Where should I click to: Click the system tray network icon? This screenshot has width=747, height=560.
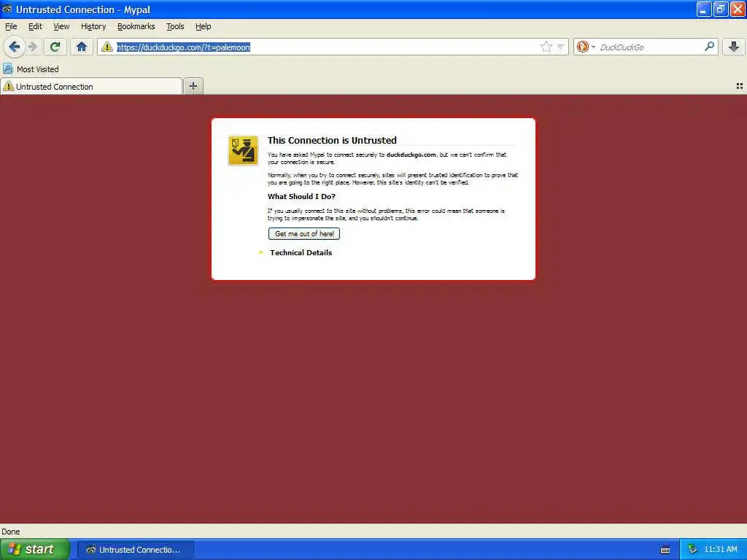692,550
